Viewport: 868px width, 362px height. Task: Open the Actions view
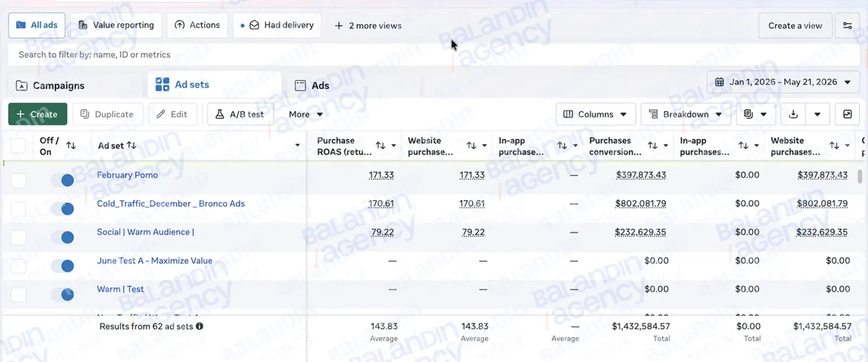[197, 25]
